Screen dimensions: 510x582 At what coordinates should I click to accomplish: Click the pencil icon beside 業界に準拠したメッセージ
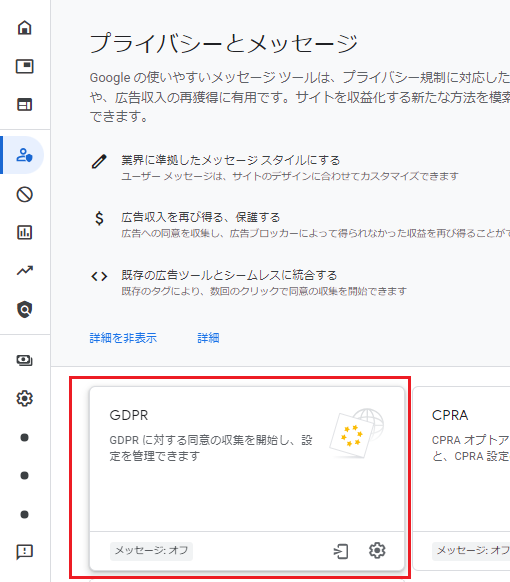(x=99, y=162)
